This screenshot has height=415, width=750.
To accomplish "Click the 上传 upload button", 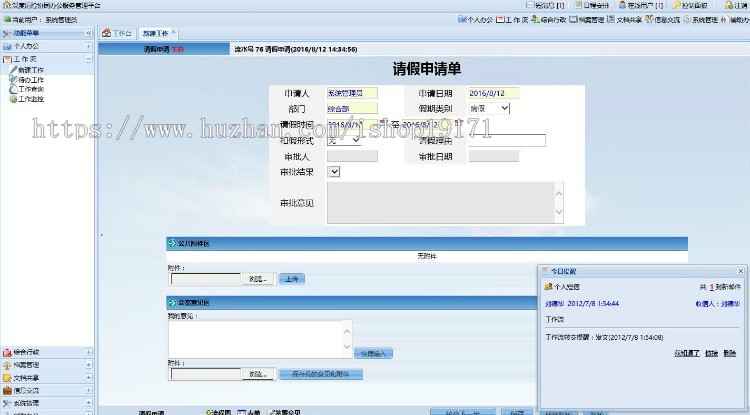I will 291,279.
